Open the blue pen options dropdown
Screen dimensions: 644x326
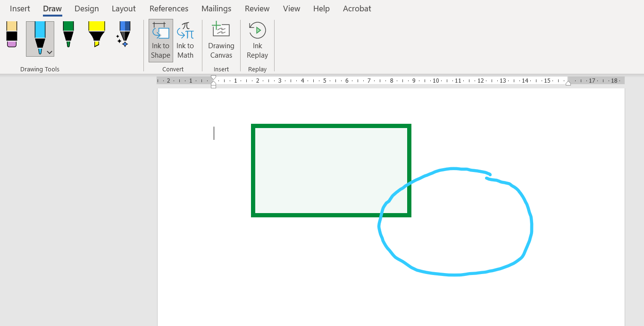tap(50, 52)
